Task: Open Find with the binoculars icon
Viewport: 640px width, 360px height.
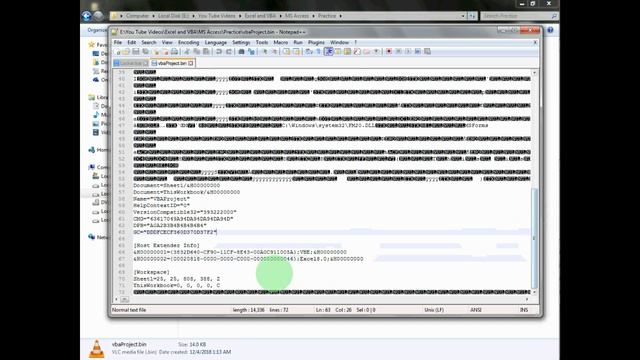Action: coord(241,51)
